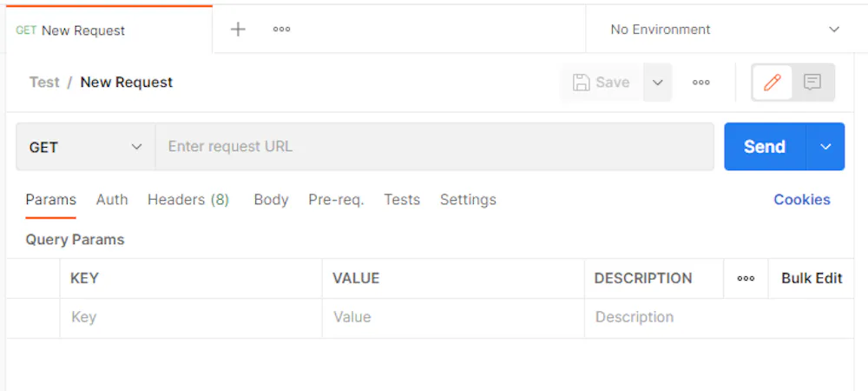
Task: Click the Bulk Edit button
Action: pos(812,279)
